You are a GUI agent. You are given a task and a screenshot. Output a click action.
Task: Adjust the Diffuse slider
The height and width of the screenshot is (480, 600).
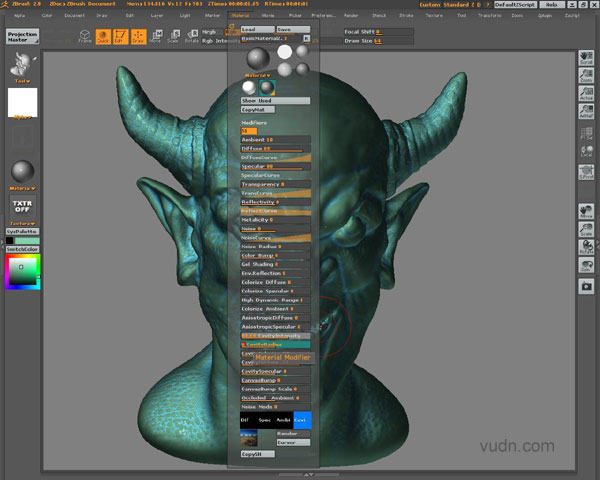coord(276,149)
